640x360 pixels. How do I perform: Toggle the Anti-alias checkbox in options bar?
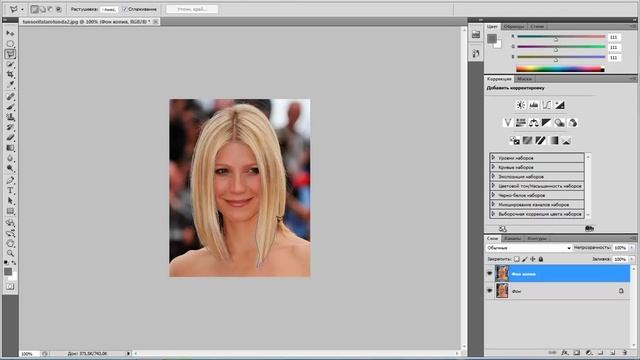pyautogui.click(x=125, y=9)
